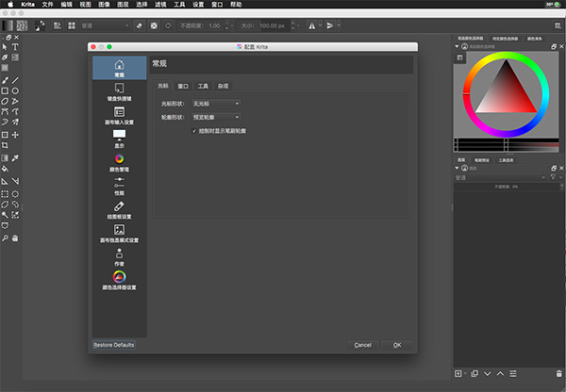Toggle vertical mirror tool

329,25
